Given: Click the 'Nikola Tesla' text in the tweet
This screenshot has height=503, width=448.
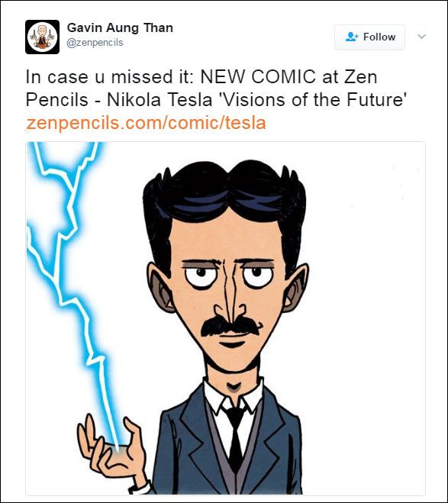Looking at the screenshot, I should [160, 100].
